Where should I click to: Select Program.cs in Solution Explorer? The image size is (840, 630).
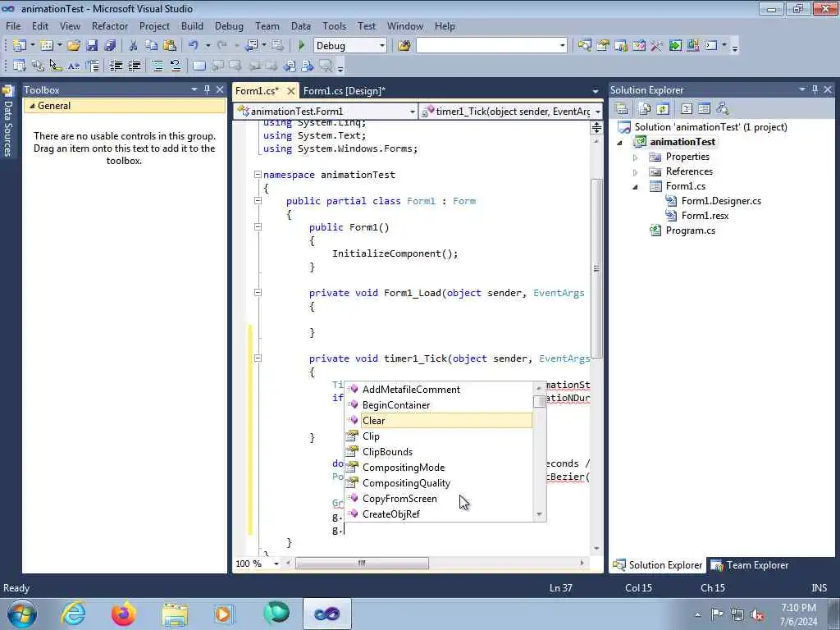[690, 231]
